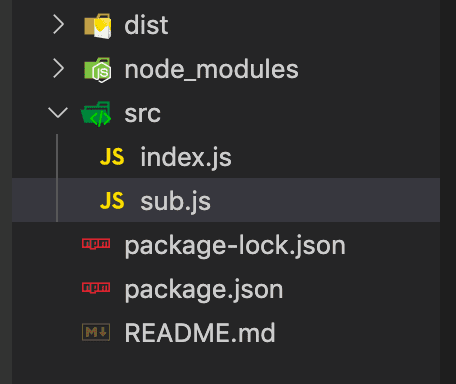This screenshot has width=456, height=384.
Task: Collapse the src folder chevron
Action: [x=58, y=113]
